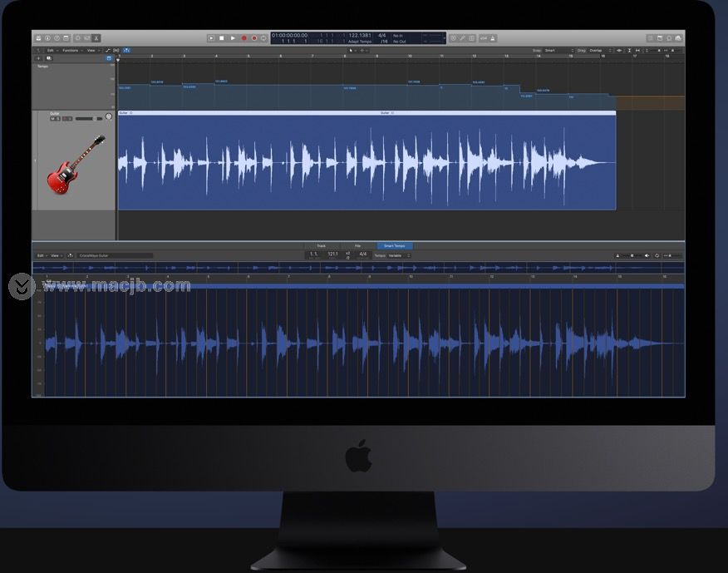Open the Library button in the control bar
The image size is (728, 573).
[38, 38]
